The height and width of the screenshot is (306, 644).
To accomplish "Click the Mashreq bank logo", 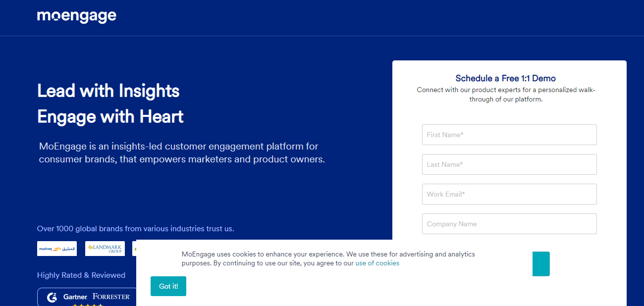I will (57, 249).
